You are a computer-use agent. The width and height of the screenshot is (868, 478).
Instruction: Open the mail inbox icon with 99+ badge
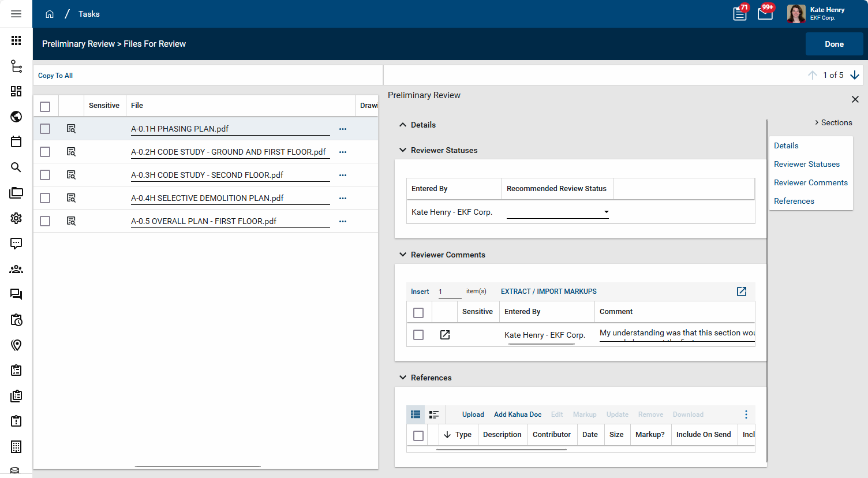(x=765, y=14)
